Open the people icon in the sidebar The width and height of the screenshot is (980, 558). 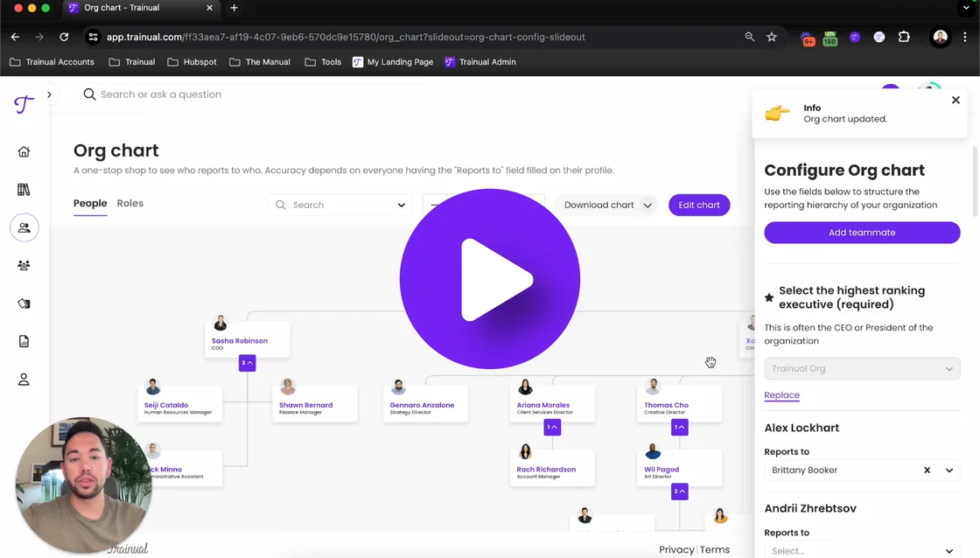pos(24,227)
